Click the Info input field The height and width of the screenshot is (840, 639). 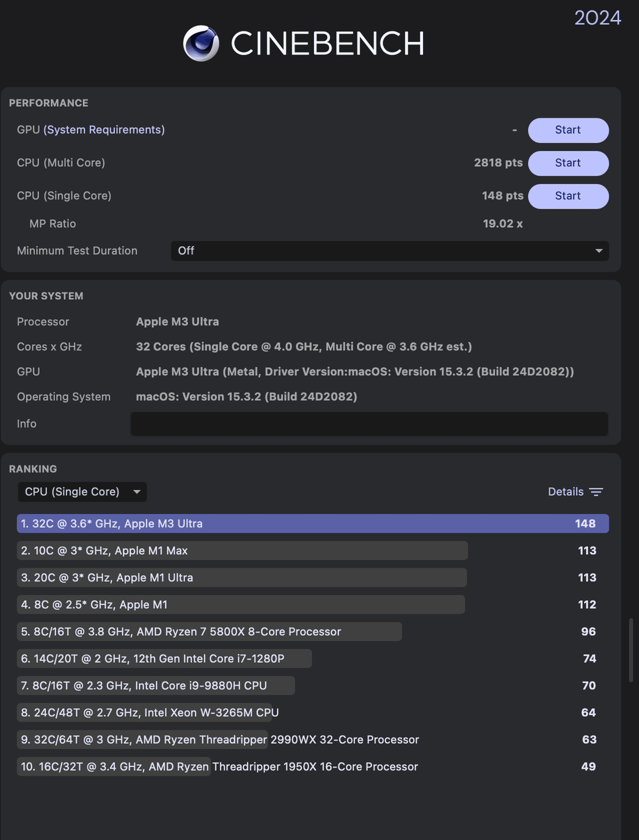click(369, 423)
